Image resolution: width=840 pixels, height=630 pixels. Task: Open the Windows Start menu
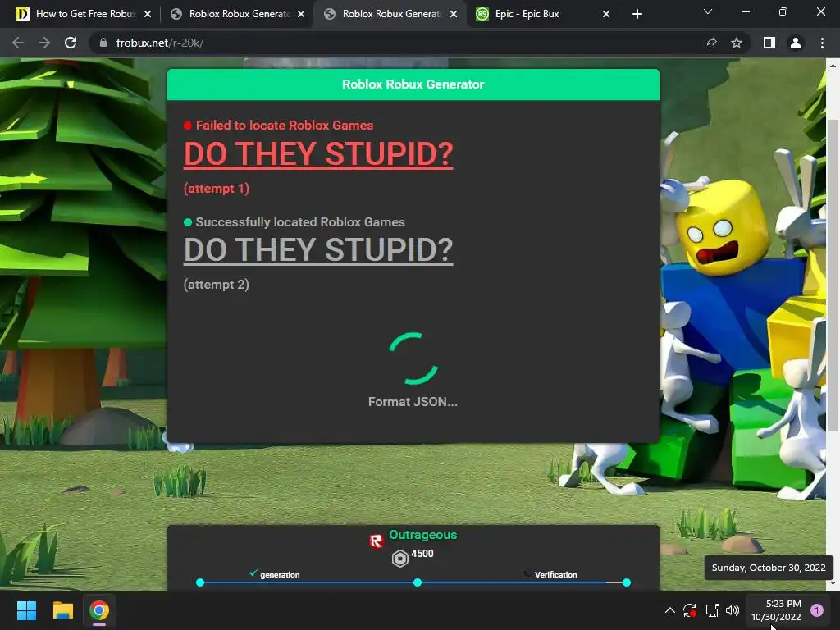[26, 610]
